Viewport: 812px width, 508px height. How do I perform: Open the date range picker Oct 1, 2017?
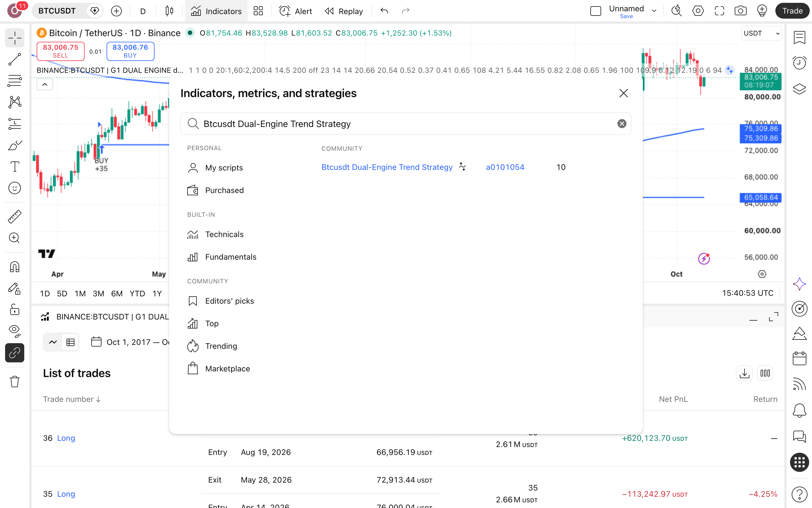[130, 342]
